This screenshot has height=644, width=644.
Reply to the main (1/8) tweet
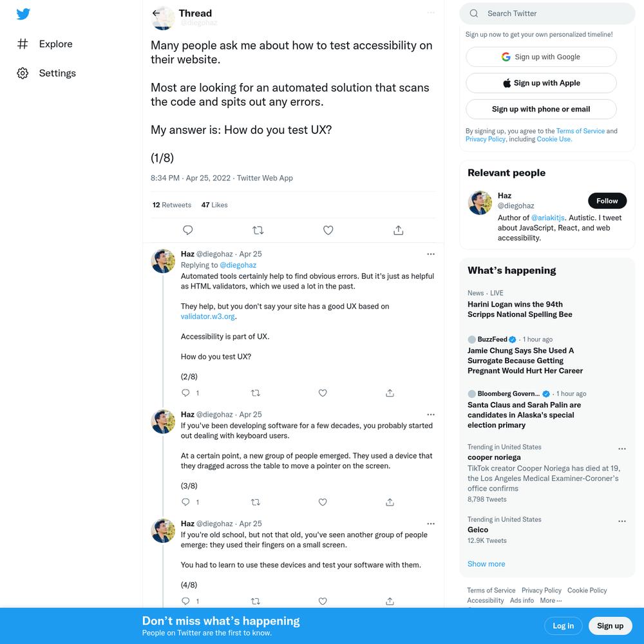187,230
